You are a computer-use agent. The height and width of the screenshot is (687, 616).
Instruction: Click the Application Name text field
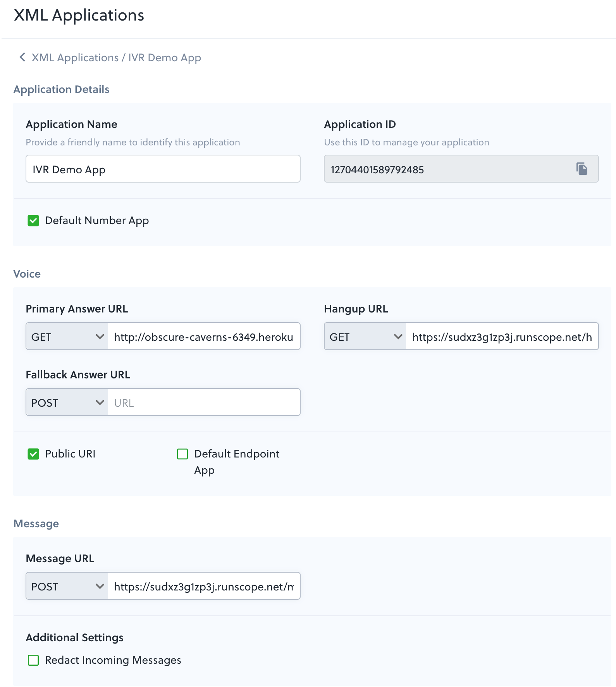(x=163, y=169)
